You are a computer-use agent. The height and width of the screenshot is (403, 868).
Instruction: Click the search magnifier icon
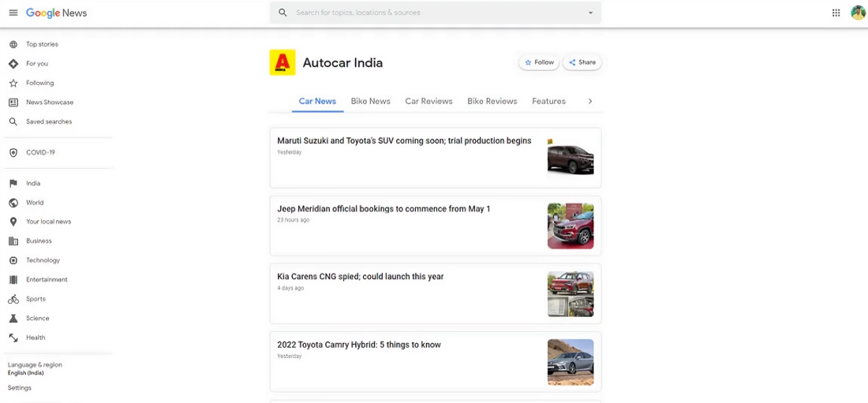(282, 13)
